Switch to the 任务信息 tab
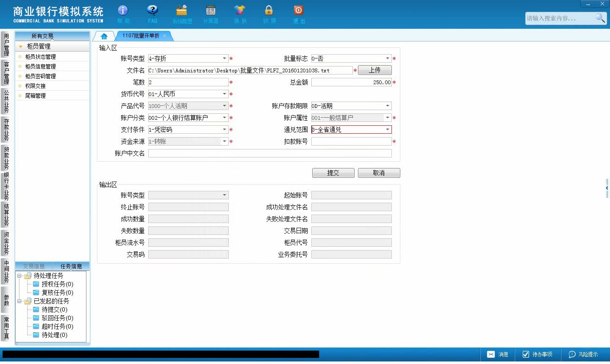This screenshot has width=610, height=364. point(71,266)
